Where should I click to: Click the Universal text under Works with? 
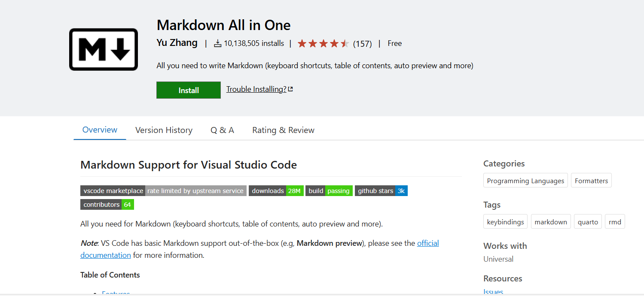[x=498, y=259]
